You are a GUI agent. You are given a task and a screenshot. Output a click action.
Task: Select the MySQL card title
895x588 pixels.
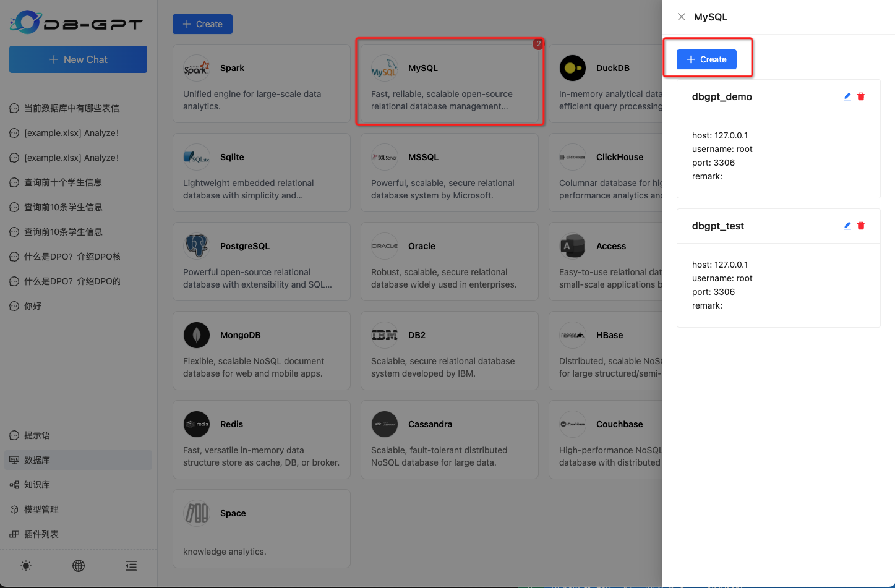pyautogui.click(x=423, y=68)
